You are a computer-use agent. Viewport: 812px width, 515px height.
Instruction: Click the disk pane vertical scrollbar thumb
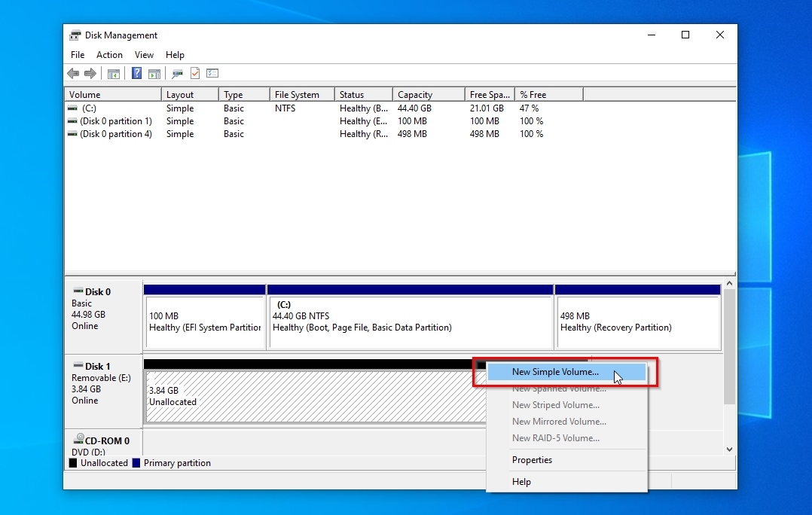pos(729,347)
